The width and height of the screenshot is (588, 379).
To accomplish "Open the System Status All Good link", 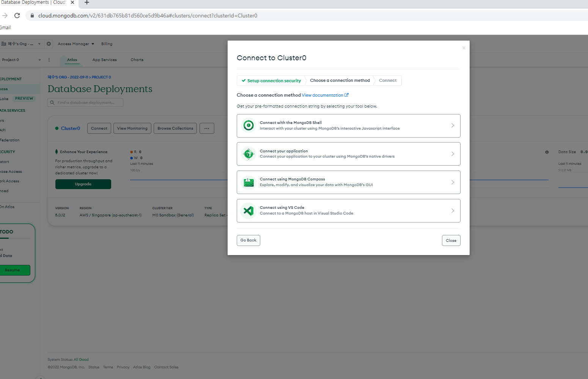I will [x=81, y=360].
